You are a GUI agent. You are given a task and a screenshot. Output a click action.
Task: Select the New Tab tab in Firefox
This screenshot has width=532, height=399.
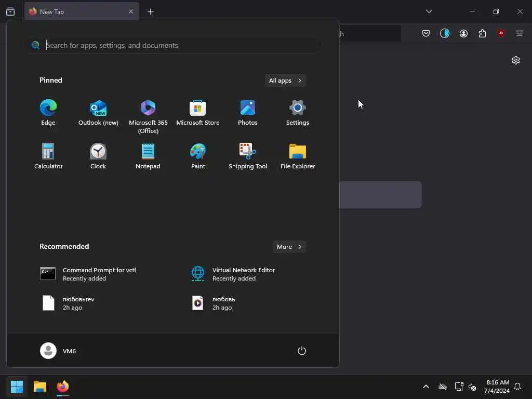click(82, 11)
